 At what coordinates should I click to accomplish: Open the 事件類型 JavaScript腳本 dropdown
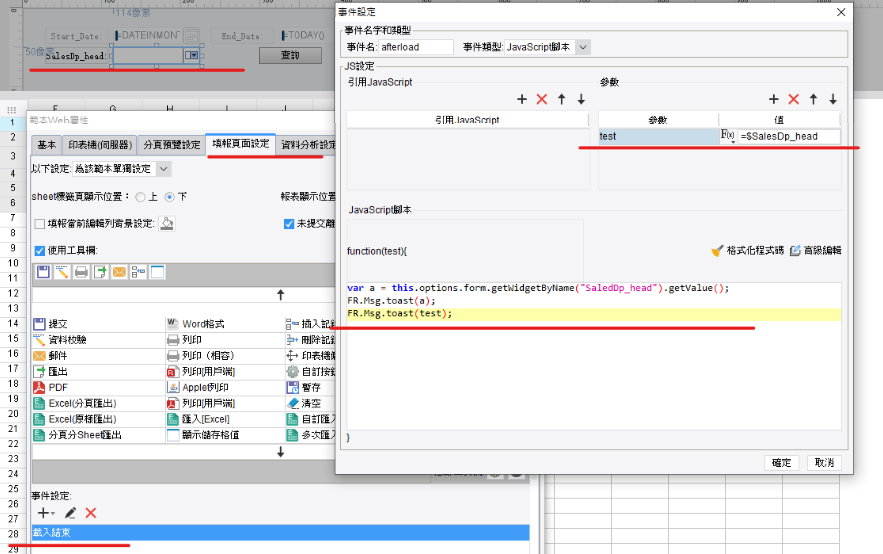click(583, 47)
